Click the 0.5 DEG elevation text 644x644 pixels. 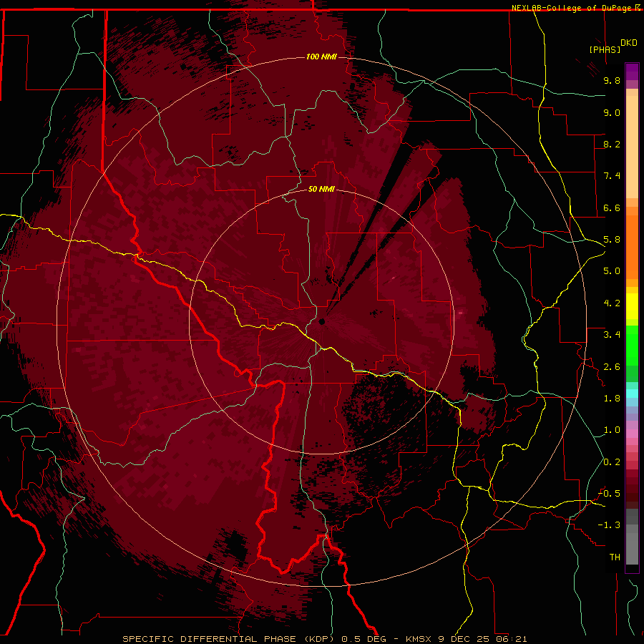pos(364,639)
